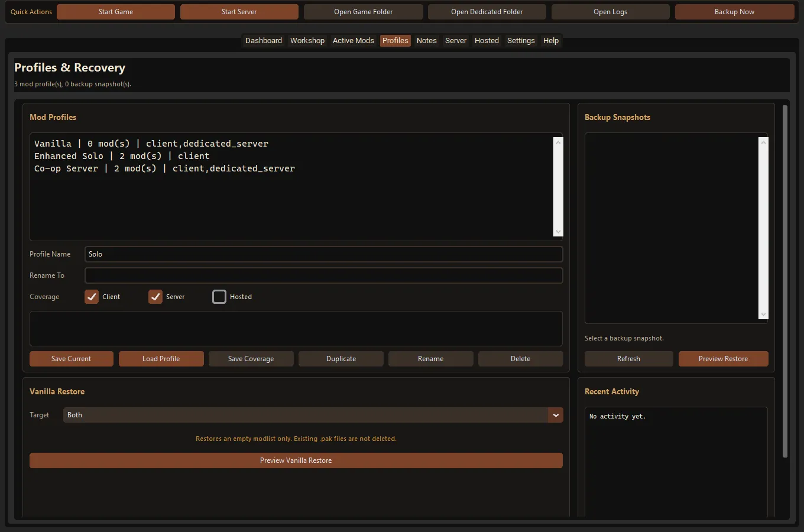The width and height of the screenshot is (804, 532).
Task: Open the game folder
Action: [364, 12]
